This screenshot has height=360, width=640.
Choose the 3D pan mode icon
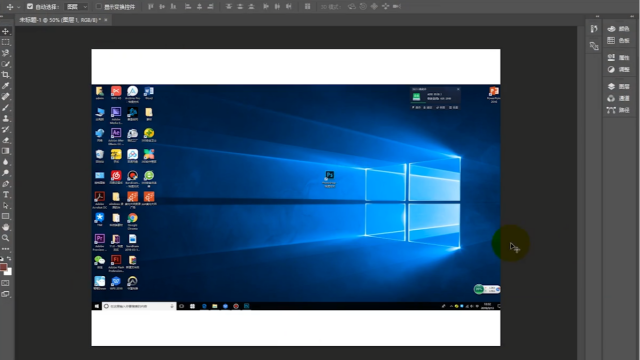pos(374,7)
